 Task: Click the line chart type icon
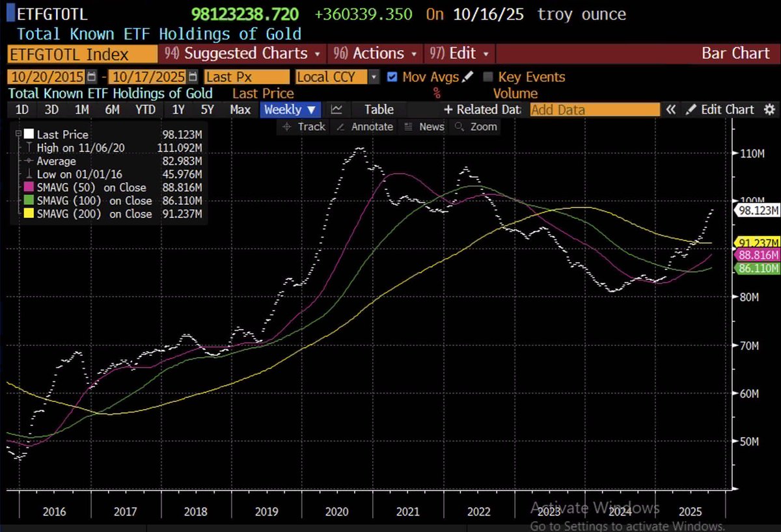tap(336, 110)
